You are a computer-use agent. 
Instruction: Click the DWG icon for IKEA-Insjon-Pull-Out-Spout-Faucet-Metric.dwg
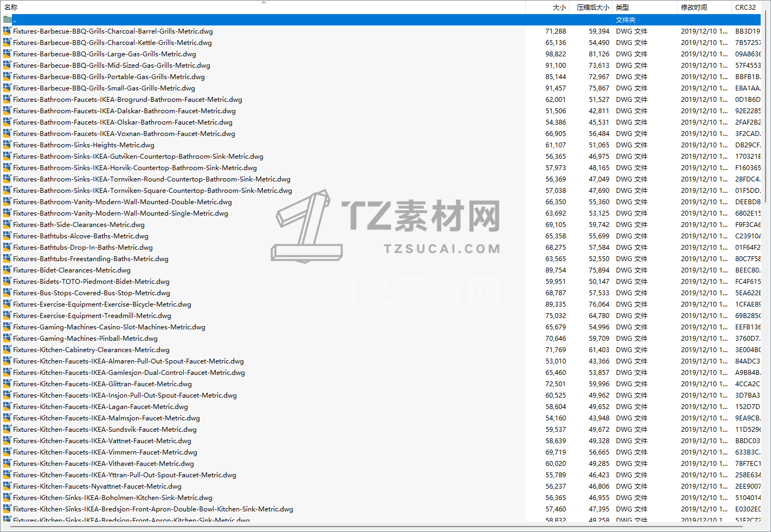click(7, 395)
